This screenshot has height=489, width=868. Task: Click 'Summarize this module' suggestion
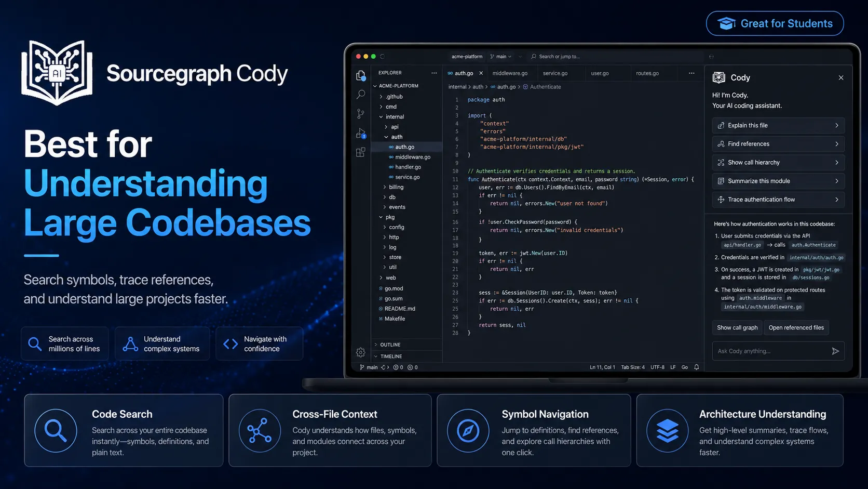(778, 181)
